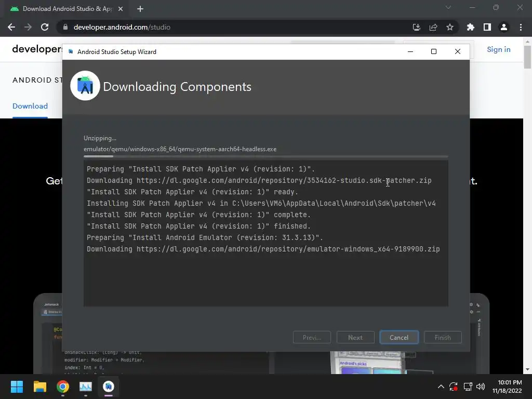Maximize the Setup Wizard window
The width and height of the screenshot is (532, 399).
click(434, 51)
